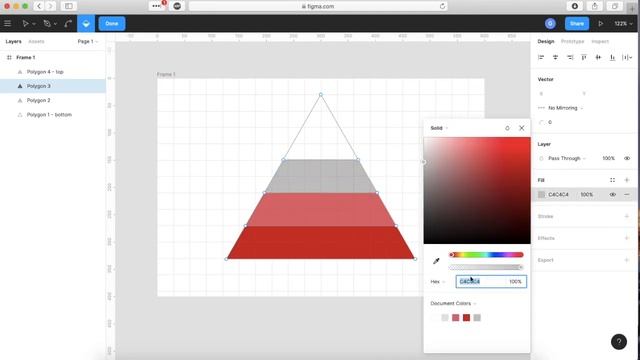Add an effect with plus icon
Viewport: 640px width, 360px height.
coord(627,238)
